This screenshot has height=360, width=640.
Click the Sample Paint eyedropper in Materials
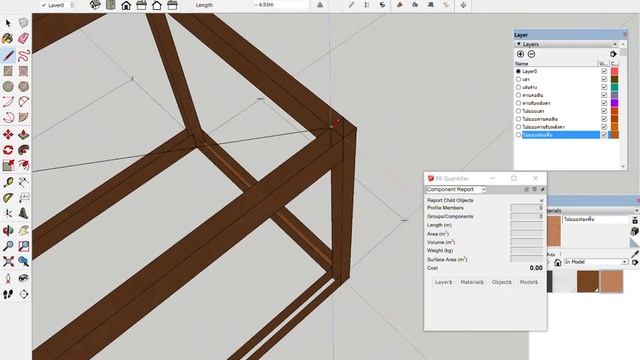(x=635, y=254)
